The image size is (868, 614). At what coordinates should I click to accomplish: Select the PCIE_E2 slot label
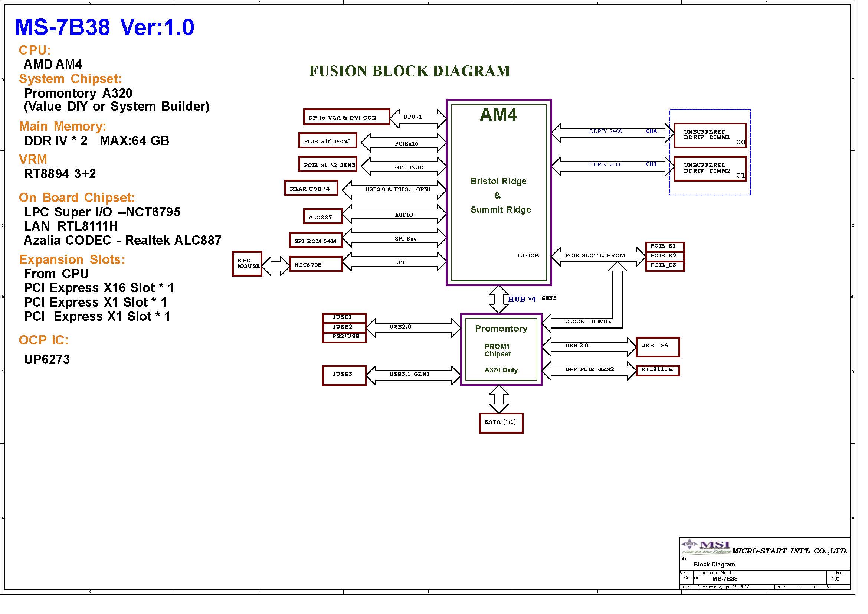click(x=665, y=256)
